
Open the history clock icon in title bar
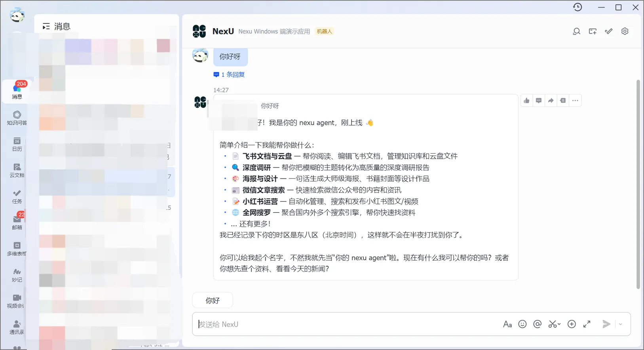tap(578, 7)
